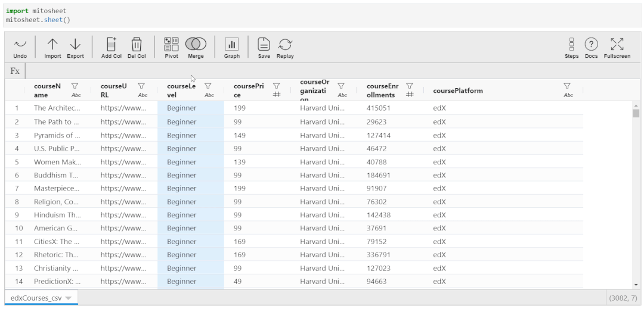Viewport: 644px width, 309px height.
Task: Open the filter for courseOrganization column
Action: coord(341,86)
